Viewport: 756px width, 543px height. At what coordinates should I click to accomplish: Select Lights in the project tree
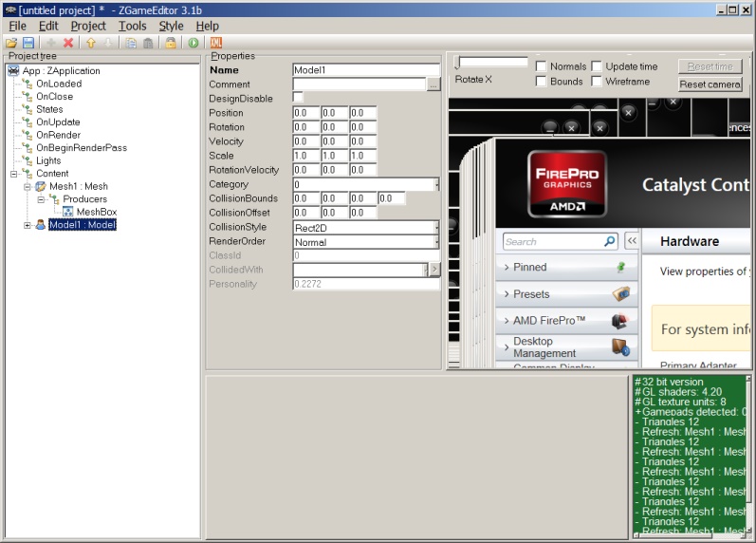[48, 160]
